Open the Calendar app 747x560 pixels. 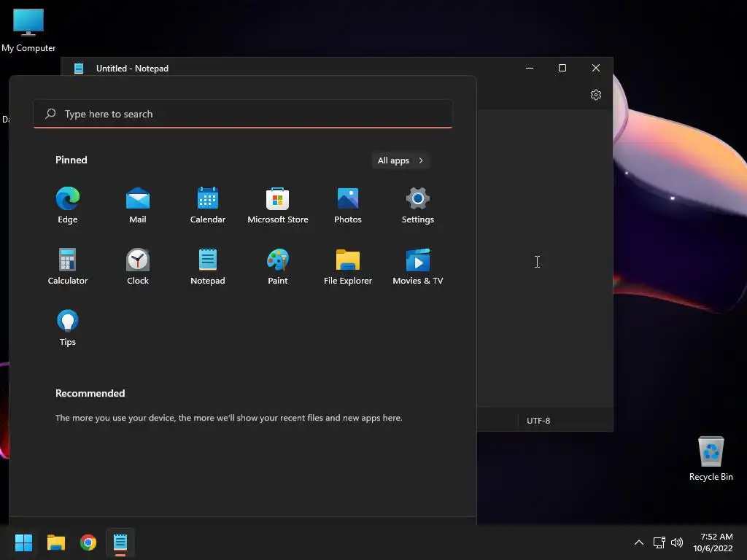tap(208, 205)
